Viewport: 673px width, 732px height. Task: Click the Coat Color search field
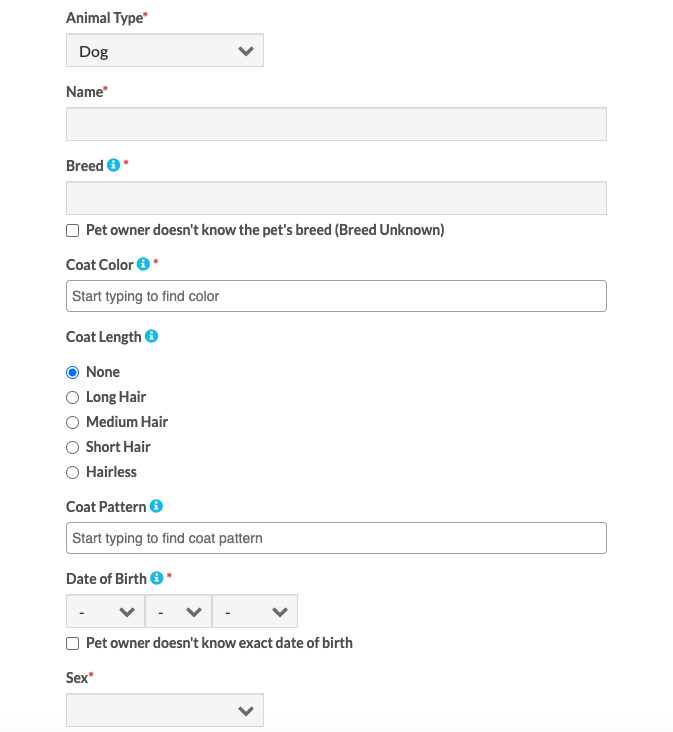pos(336,296)
